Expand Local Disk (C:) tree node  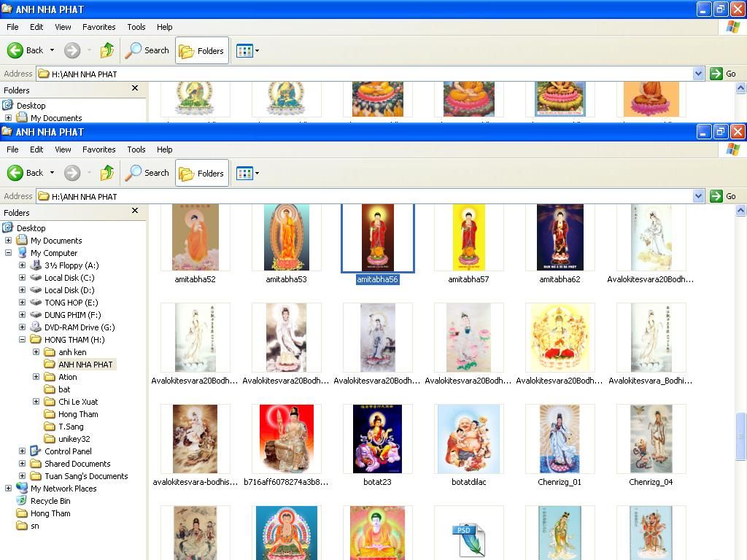tap(22, 278)
